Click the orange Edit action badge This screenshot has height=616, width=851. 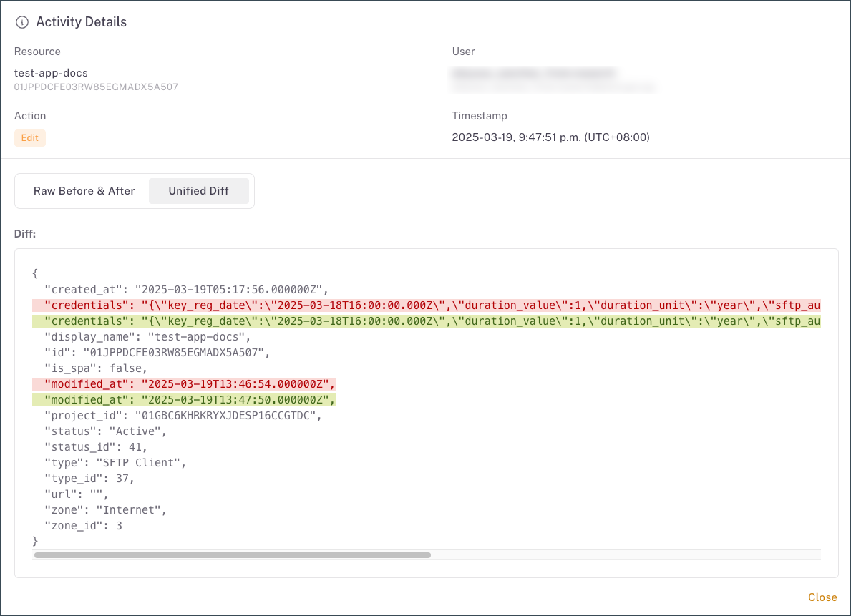pos(30,138)
